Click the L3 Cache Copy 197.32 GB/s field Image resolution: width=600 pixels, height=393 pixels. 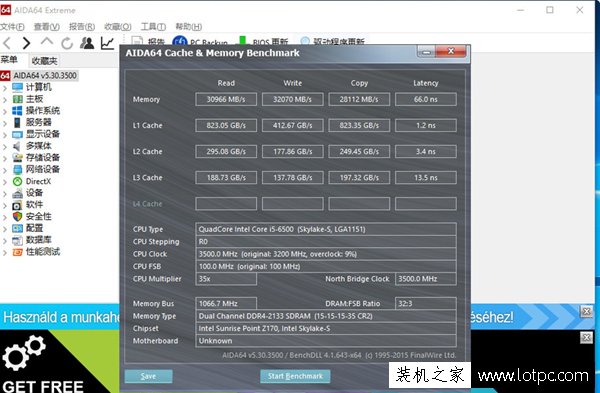point(359,178)
